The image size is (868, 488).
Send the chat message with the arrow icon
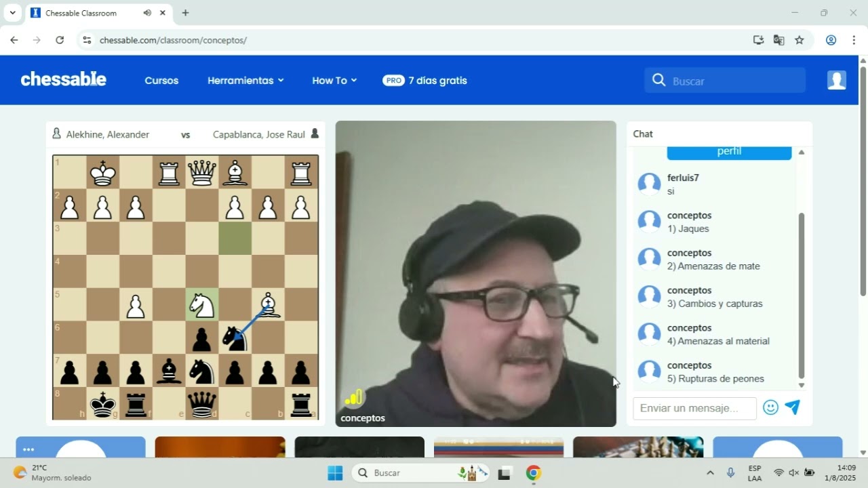tap(793, 407)
